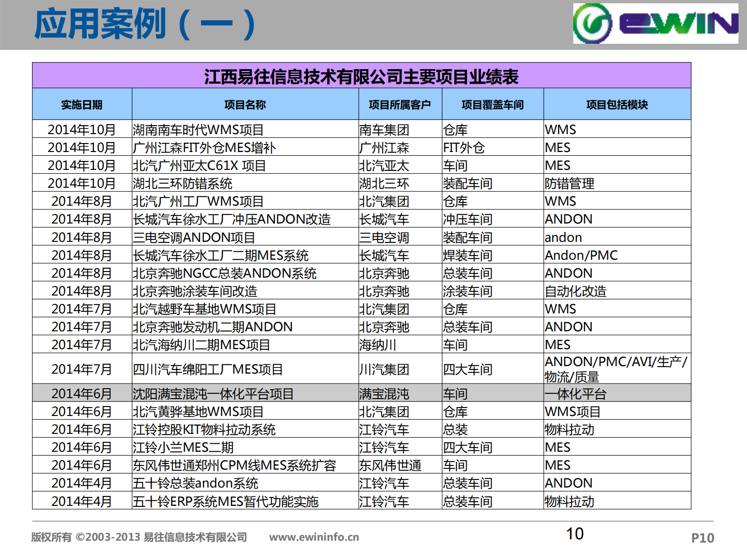This screenshot has width=747, height=560.
Task: Click workshop cell 焊装车间
Action: pyautogui.click(x=493, y=255)
